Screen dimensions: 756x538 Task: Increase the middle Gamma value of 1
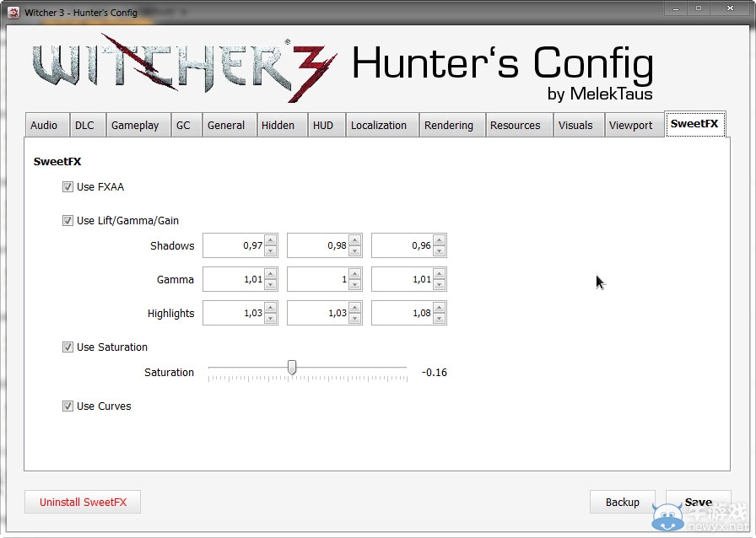355,274
